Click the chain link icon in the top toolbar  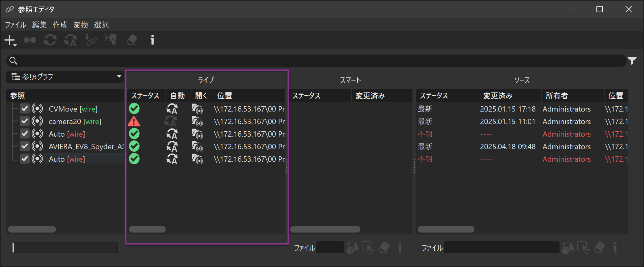pyautogui.click(x=91, y=40)
